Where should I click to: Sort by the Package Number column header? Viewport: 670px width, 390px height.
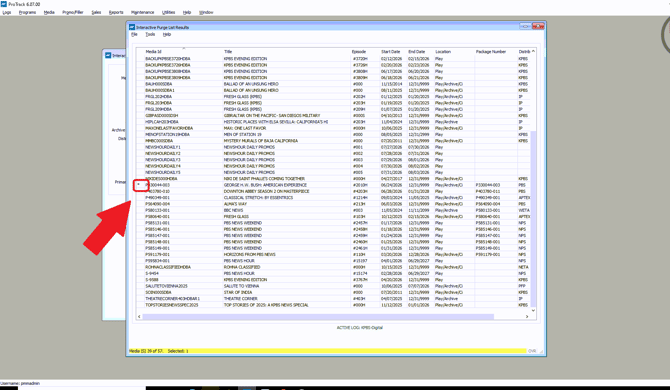pos(491,51)
